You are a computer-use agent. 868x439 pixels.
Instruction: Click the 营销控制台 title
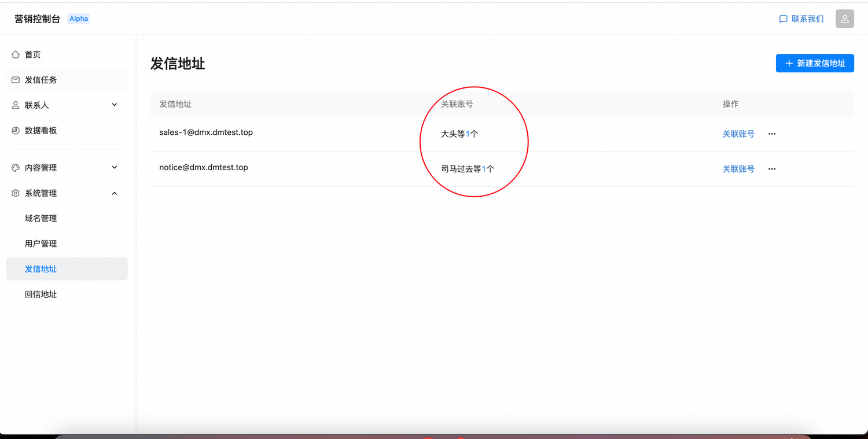pyautogui.click(x=38, y=19)
